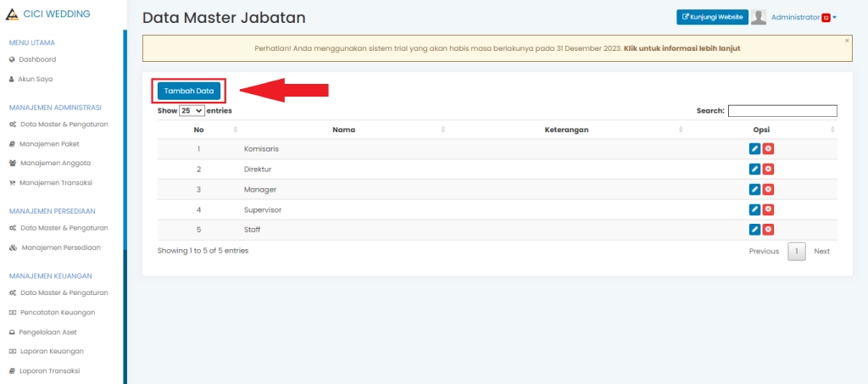868x384 pixels.
Task: Sort the table by Nama column
Action: click(x=343, y=130)
